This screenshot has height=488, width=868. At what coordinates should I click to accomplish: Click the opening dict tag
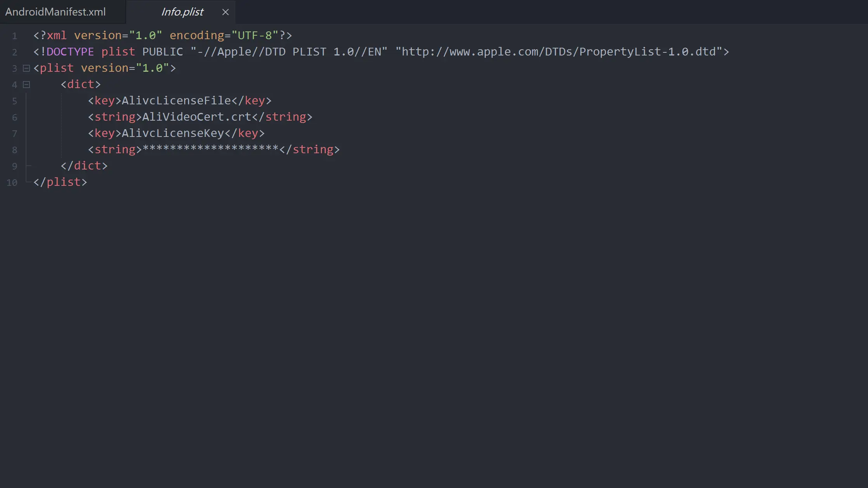coord(81,84)
